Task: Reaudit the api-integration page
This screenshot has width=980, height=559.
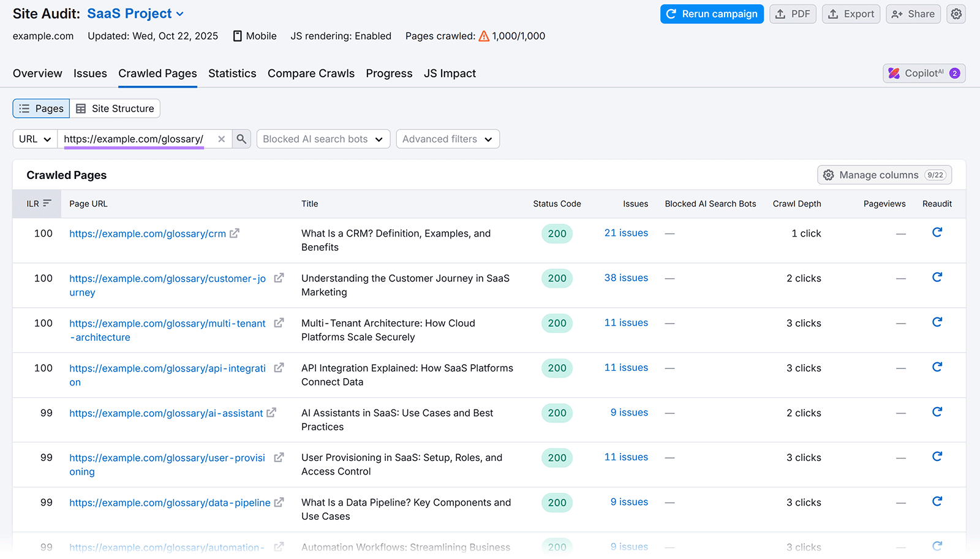Action: coord(937,367)
